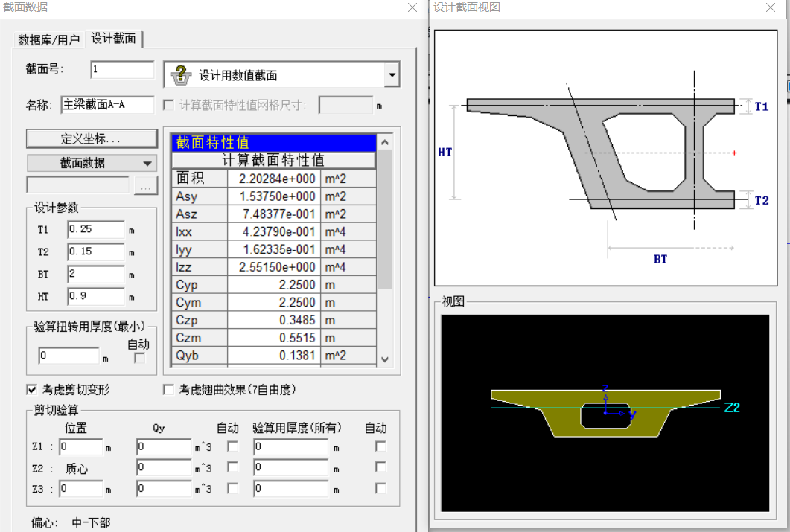
Task: Enable the Qy 自动 checkbox in the Z1 row
Action: (x=232, y=446)
